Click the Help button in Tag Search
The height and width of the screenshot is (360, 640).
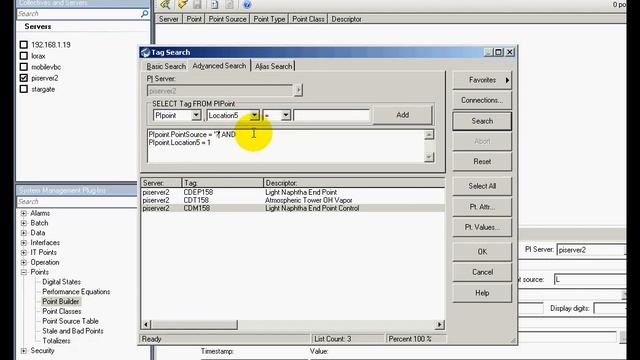482,293
